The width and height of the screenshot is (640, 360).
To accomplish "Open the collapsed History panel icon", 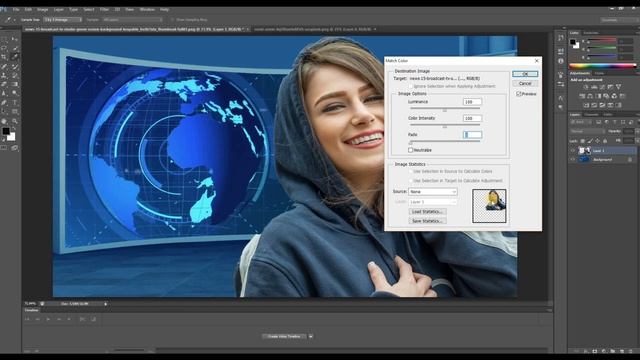I will click(x=561, y=38).
